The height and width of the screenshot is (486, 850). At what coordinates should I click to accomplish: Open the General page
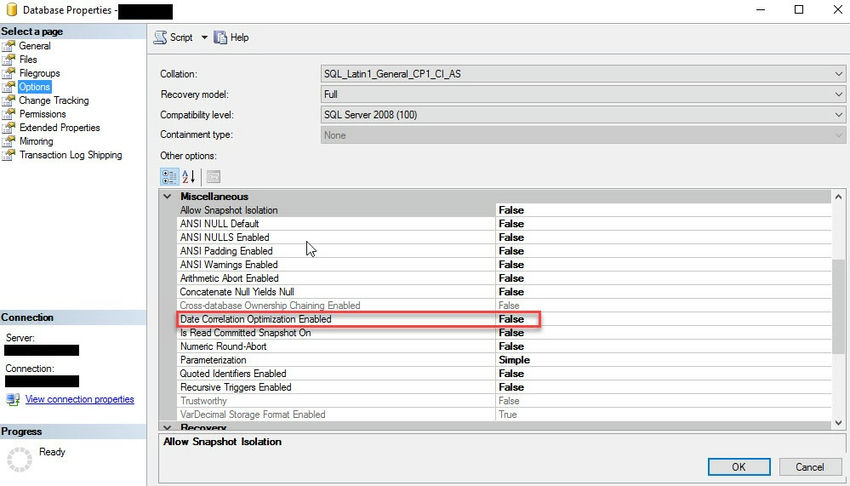35,46
